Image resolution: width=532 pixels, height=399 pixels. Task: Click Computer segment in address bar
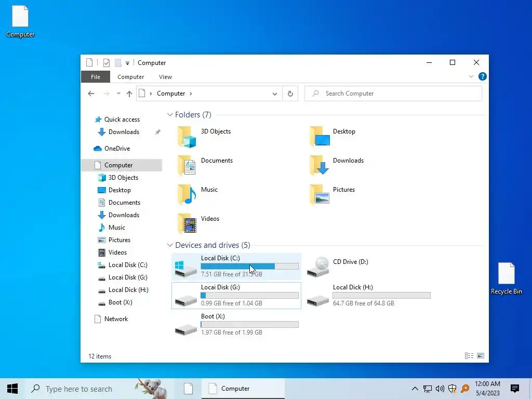tap(170, 94)
